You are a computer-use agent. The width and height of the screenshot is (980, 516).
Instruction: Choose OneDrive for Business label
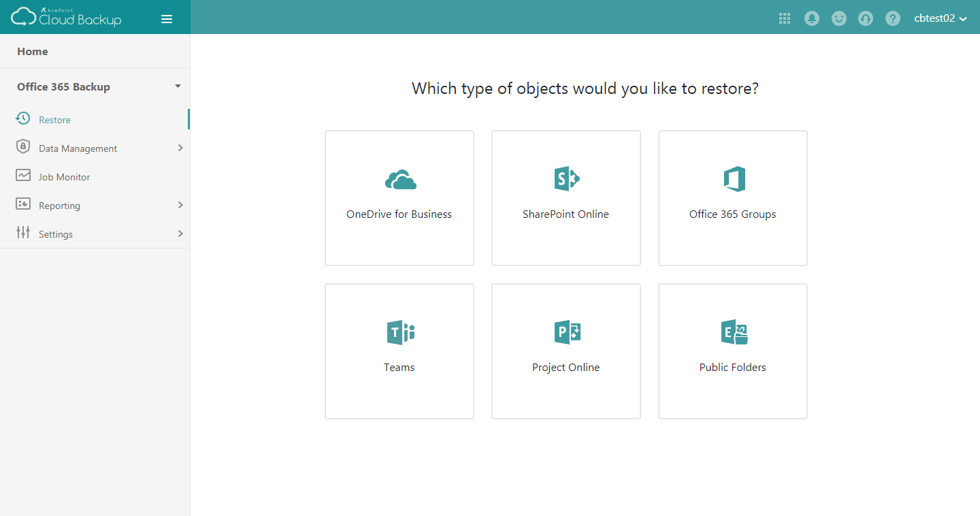click(399, 214)
